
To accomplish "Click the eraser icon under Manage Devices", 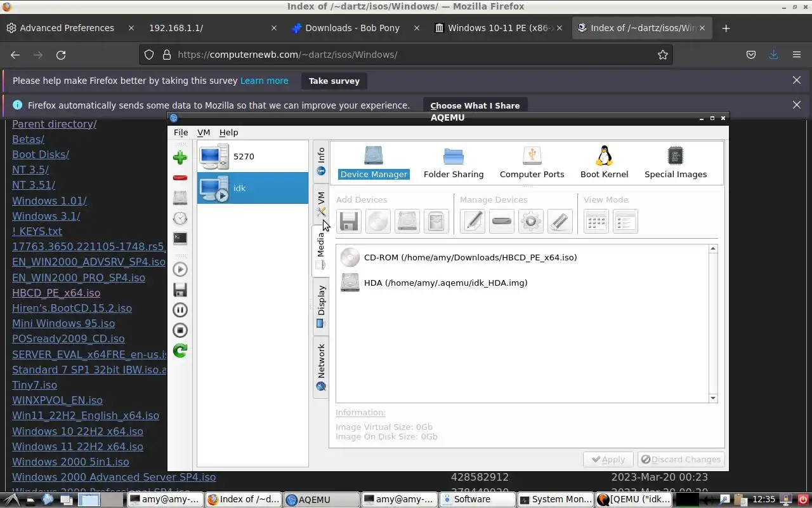I will [x=560, y=221].
